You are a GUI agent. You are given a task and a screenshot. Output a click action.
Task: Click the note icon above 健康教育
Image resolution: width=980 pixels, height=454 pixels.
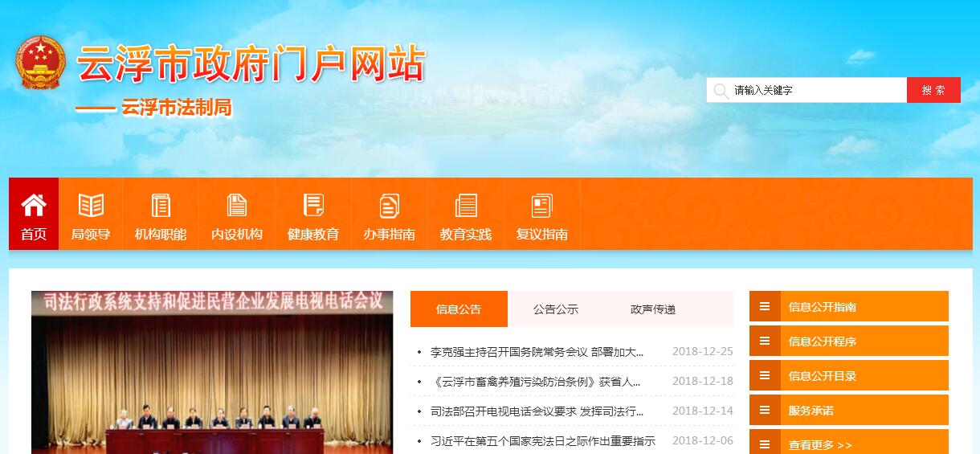[313, 206]
